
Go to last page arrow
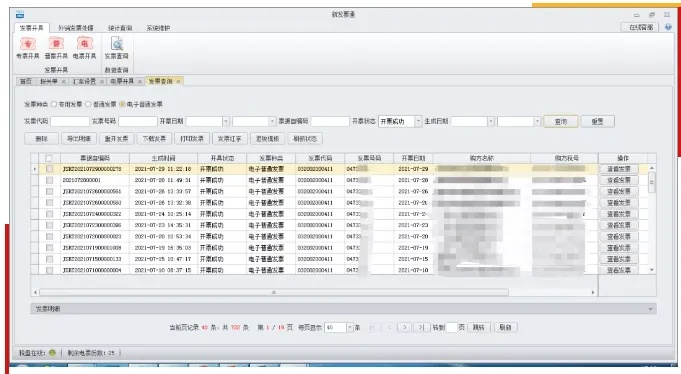pyautogui.click(x=421, y=328)
